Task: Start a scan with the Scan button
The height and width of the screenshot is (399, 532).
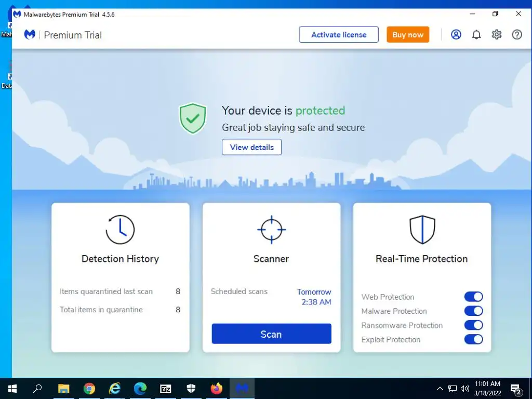Action: point(271,334)
